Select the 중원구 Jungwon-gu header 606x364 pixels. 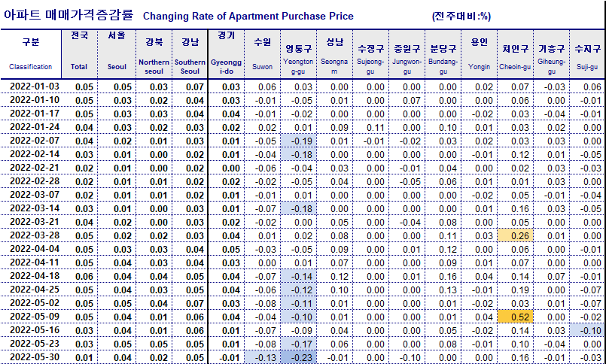point(407,54)
